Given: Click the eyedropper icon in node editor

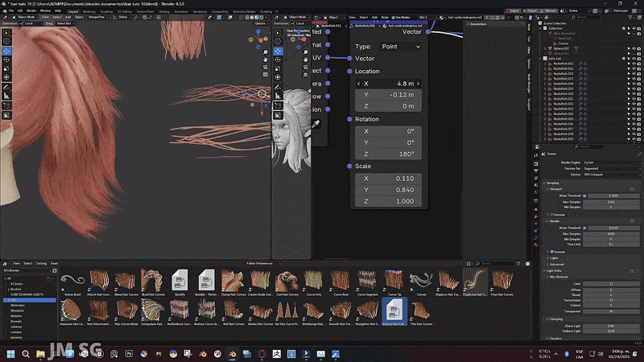Looking at the screenshot, I should [x=316, y=124].
